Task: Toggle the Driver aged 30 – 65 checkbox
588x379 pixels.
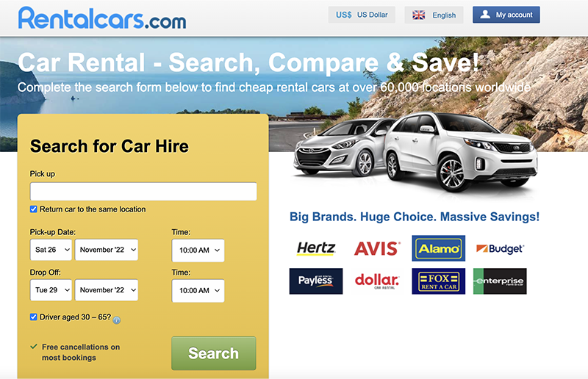Action: click(x=33, y=317)
